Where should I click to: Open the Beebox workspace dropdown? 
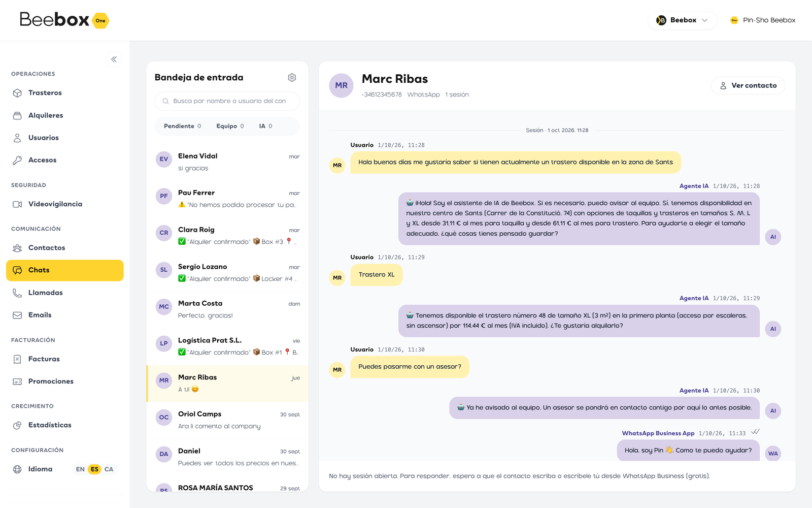(682, 20)
